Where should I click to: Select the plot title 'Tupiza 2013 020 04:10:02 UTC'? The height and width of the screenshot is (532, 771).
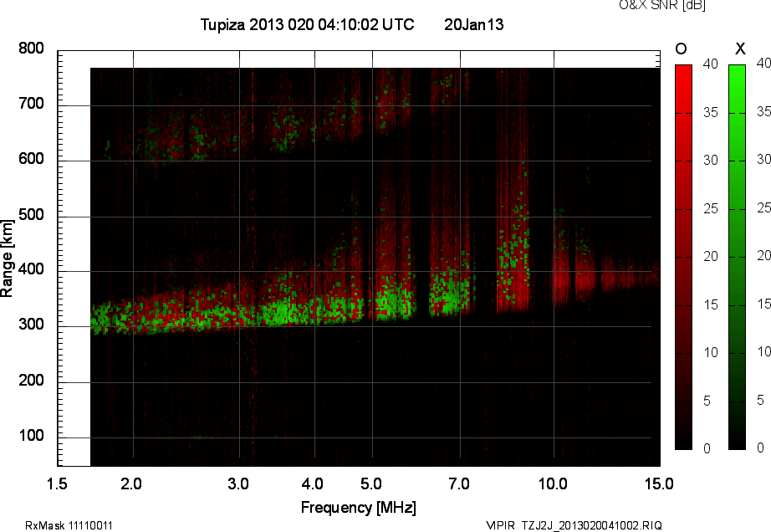[307, 25]
